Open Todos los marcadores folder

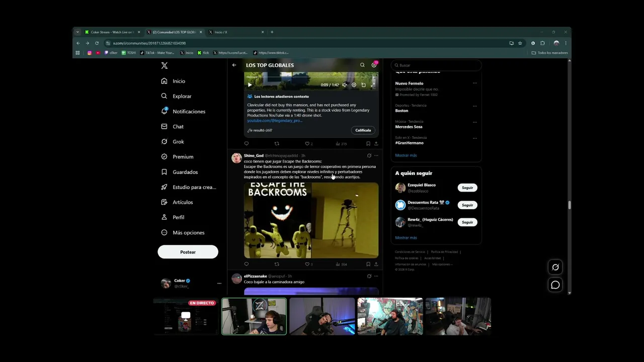click(x=549, y=53)
